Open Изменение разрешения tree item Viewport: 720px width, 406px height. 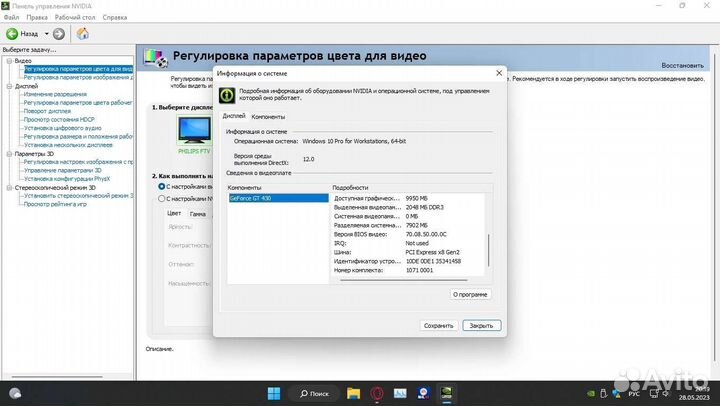tap(55, 94)
